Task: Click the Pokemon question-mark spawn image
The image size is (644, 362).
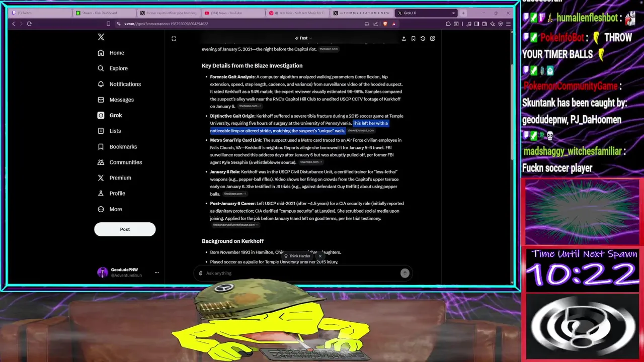Action: pos(583,327)
